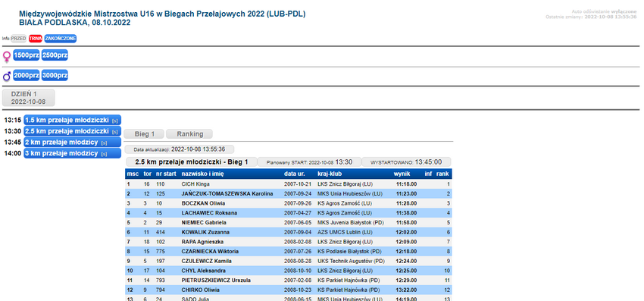Click the club KS Podlasie Białystok (PD)
This screenshot has height=301, width=644.
[349, 251]
